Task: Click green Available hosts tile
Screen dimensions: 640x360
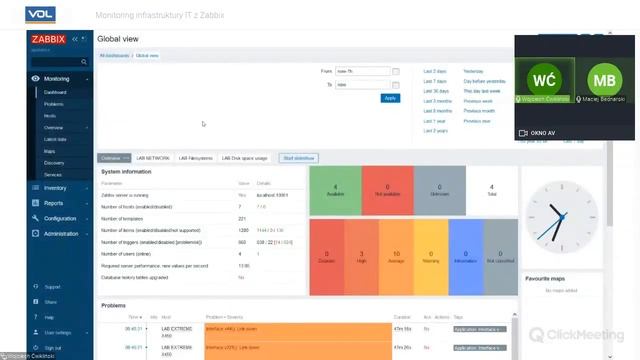Action: point(336,190)
